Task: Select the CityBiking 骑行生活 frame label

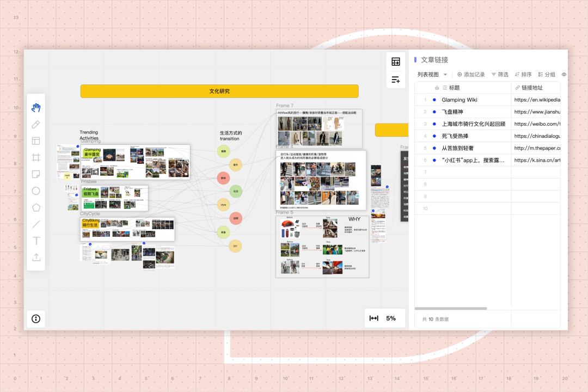Action: pos(90,223)
